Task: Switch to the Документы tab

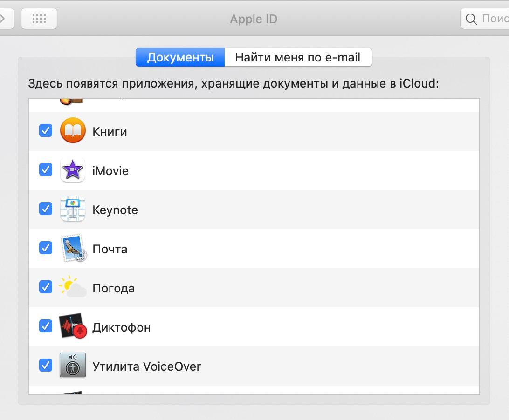Action: pyautogui.click(x=180, y=57)
